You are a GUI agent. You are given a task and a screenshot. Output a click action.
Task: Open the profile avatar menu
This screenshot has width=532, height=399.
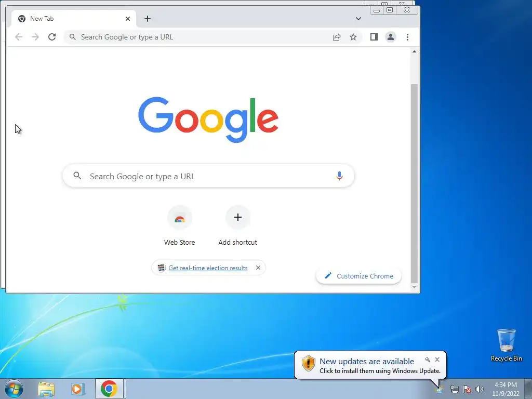[391, 37]
